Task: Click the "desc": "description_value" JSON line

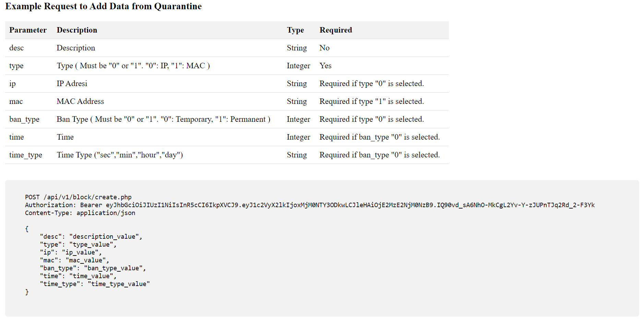Action: pos(91,237)
